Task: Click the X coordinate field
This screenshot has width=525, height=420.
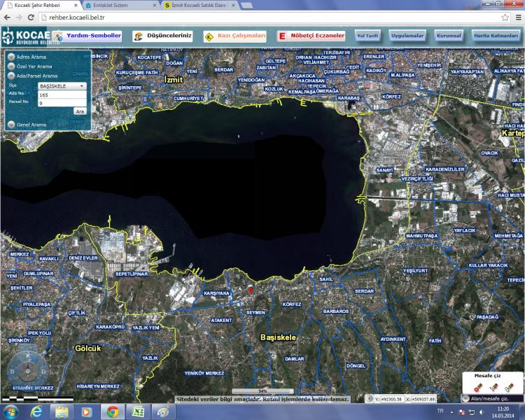Action: (x=423, y=399)
